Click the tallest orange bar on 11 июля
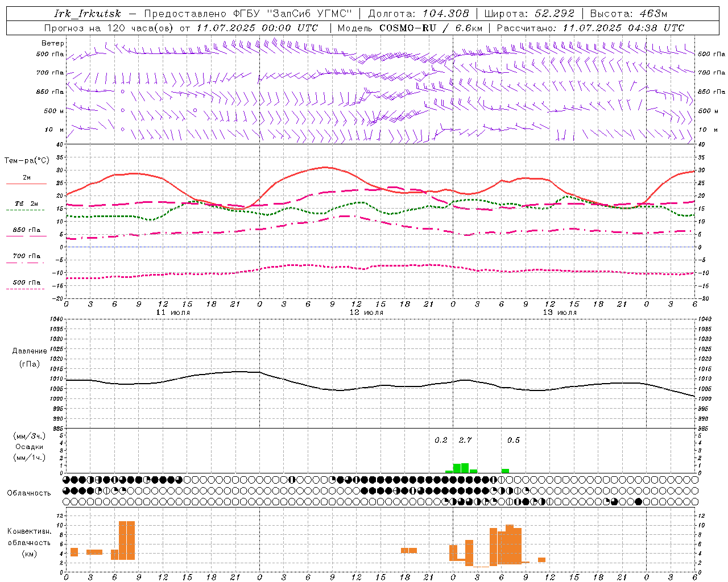 click(x=127, y=541)
